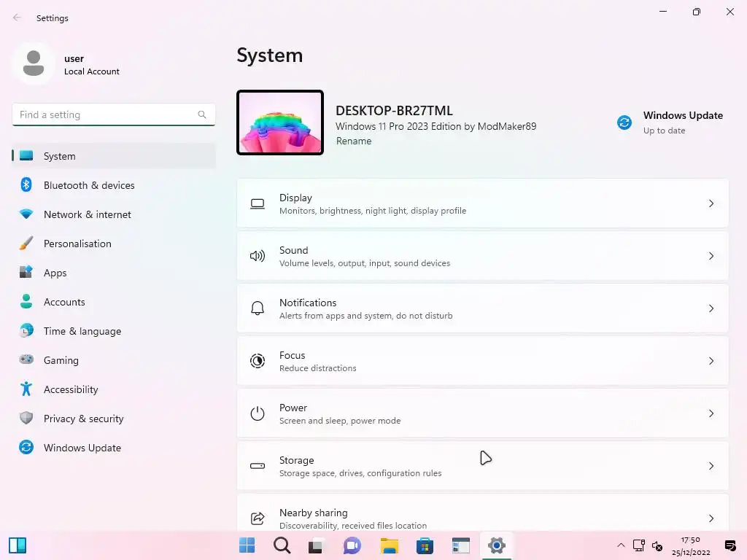Expand the Power settings chevron
Screen dimensions: 747x560
[x=711, y=413]
